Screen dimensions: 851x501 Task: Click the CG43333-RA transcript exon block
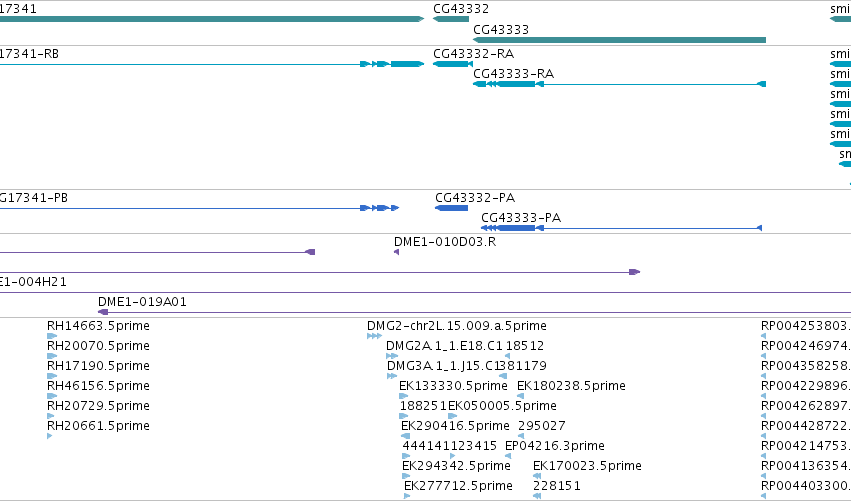coord(516,84)
